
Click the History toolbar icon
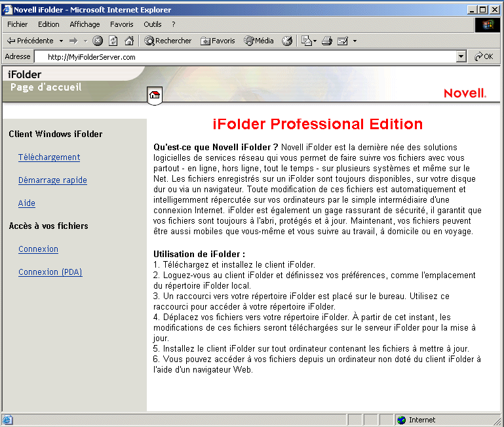(x=287, y=41)
